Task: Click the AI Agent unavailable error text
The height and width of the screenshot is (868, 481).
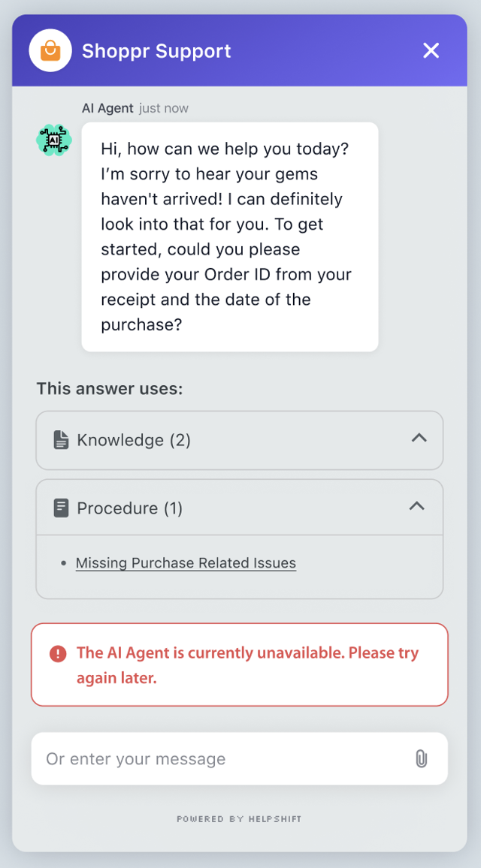Action: point(247,665)
